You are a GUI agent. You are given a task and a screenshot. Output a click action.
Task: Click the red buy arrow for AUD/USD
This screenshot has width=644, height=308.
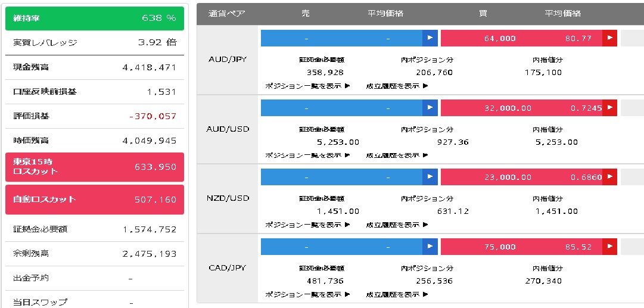pyautogui.click(x=609, y=108)
